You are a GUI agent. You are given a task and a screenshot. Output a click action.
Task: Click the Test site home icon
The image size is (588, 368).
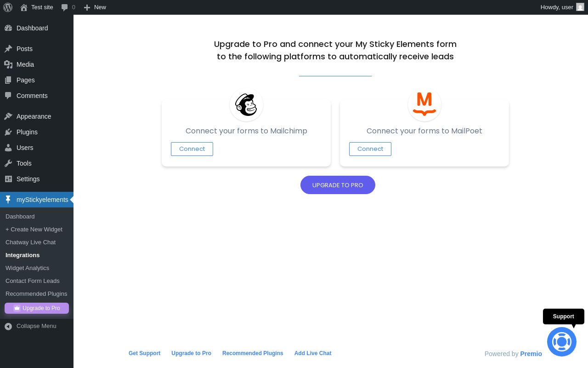pyautogui.click(x=24, y=7)
